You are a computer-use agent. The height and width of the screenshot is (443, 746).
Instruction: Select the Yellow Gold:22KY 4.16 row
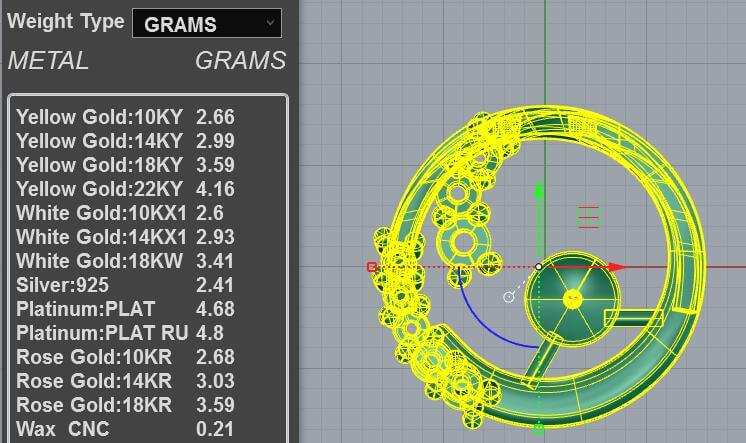126,189
